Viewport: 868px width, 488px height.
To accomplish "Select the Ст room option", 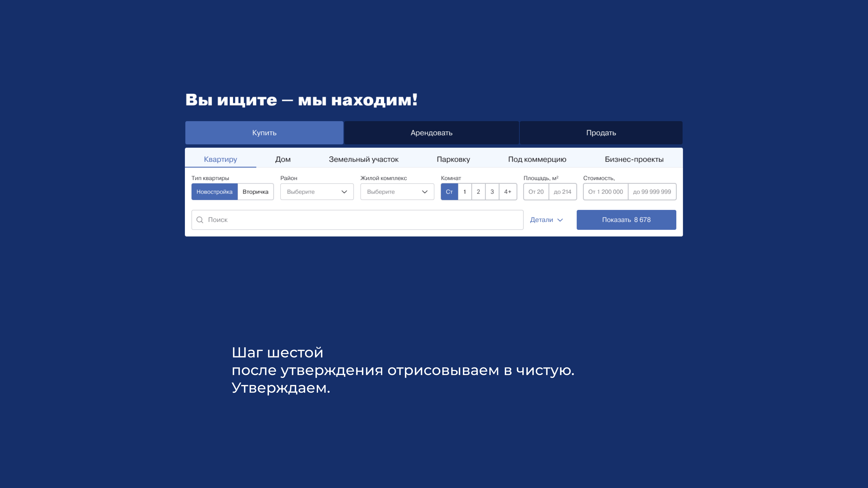I will (x=450, y=192).
